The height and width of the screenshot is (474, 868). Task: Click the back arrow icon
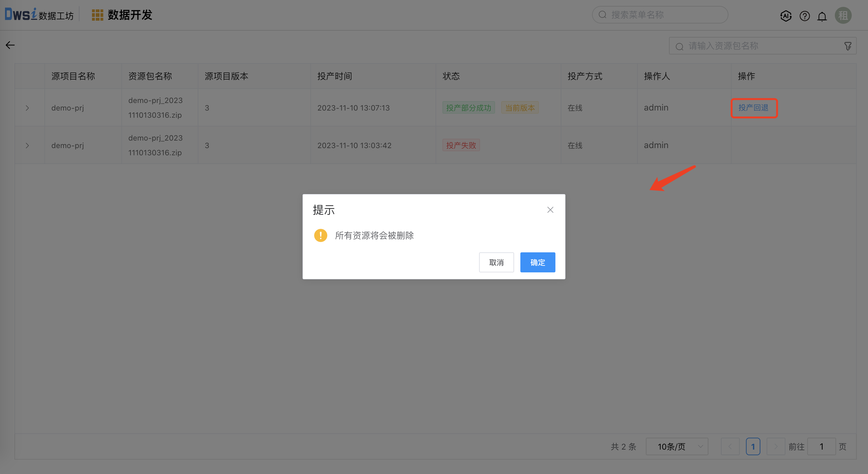coord(10,45)
